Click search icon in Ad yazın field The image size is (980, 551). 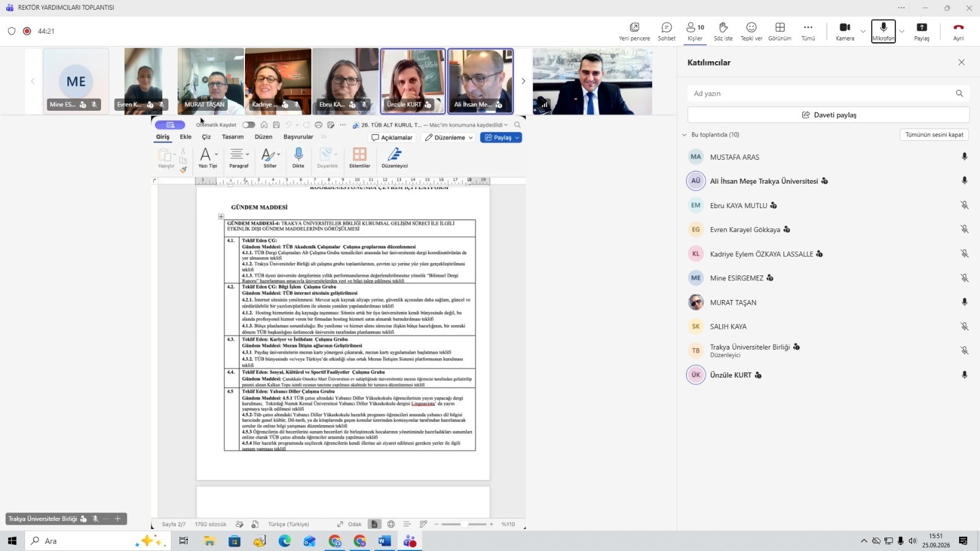click(x=959, y=94)
